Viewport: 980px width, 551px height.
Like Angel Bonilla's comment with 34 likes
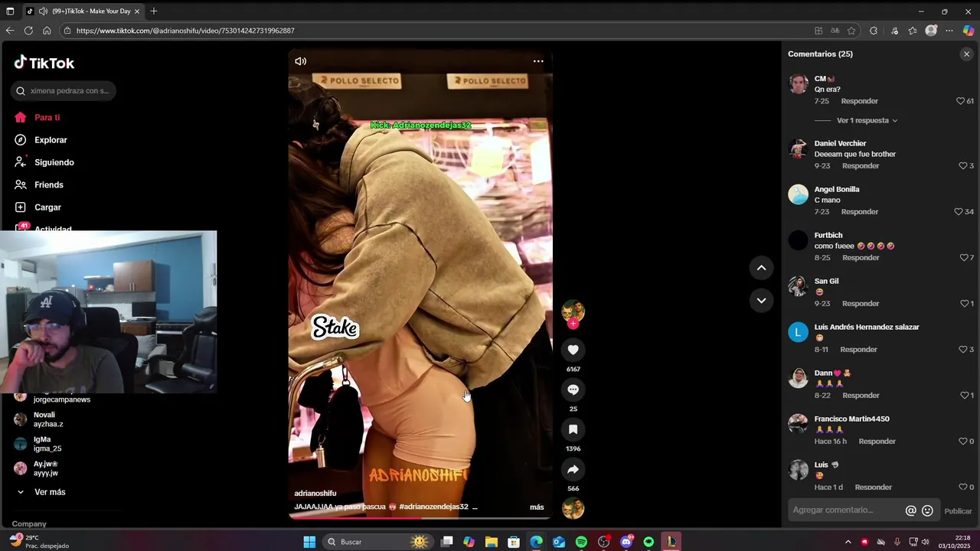click(958, 212)
